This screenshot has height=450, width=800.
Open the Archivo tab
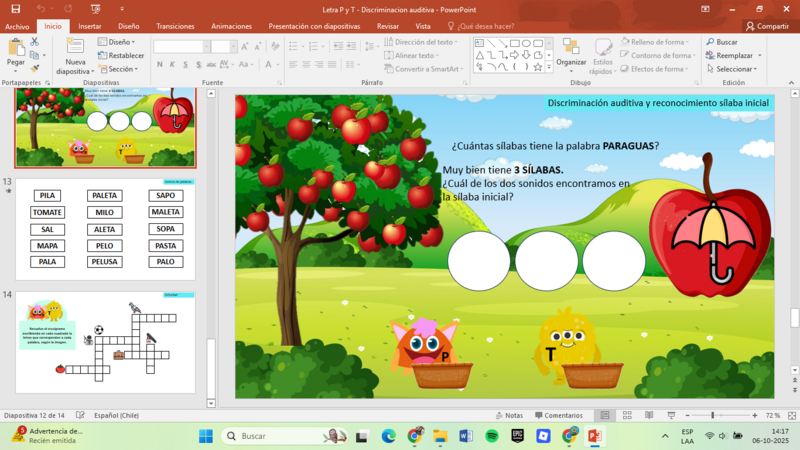coord(17,26)
